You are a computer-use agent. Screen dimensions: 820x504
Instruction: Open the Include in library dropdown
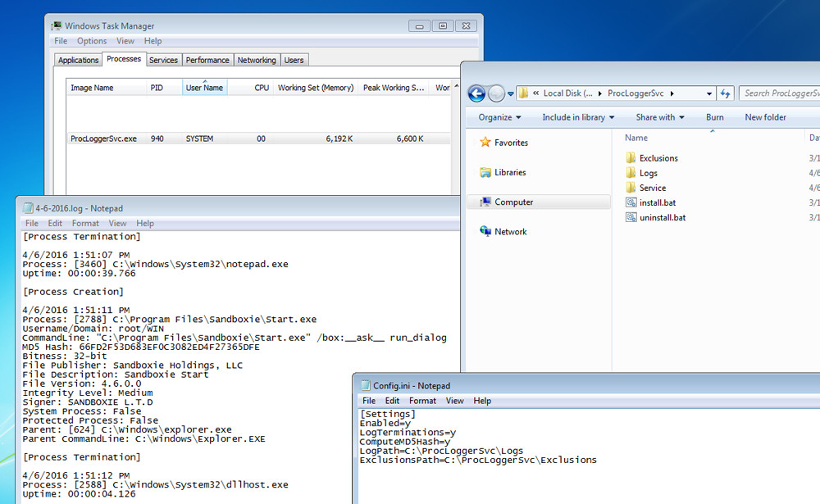[x=578, y=117]
